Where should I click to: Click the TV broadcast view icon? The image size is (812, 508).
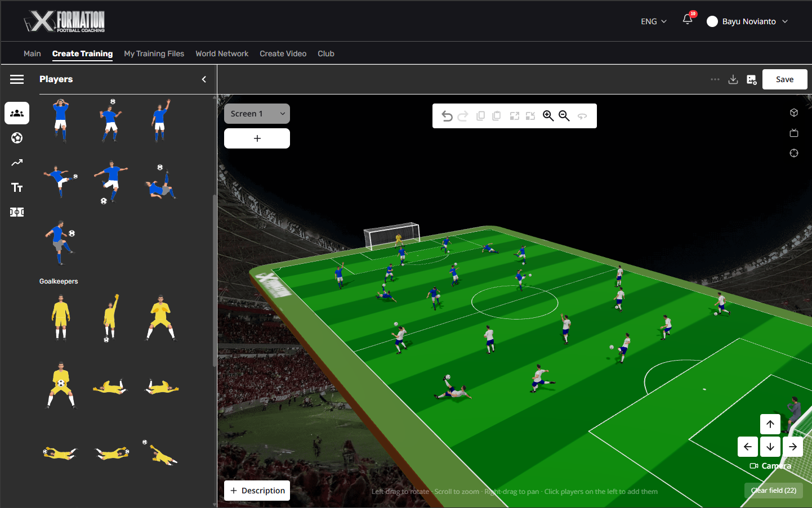(x=794, y=133)
